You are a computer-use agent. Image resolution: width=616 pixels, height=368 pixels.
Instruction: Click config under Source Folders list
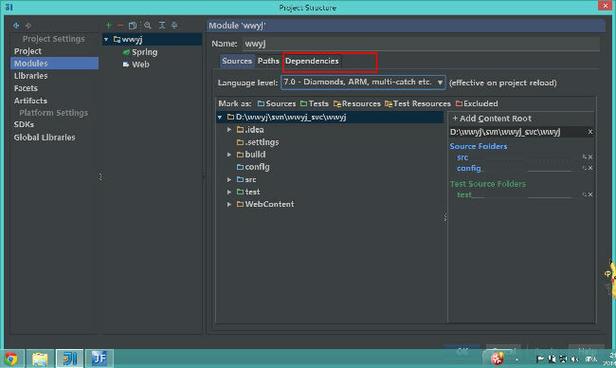pos(469,168)
